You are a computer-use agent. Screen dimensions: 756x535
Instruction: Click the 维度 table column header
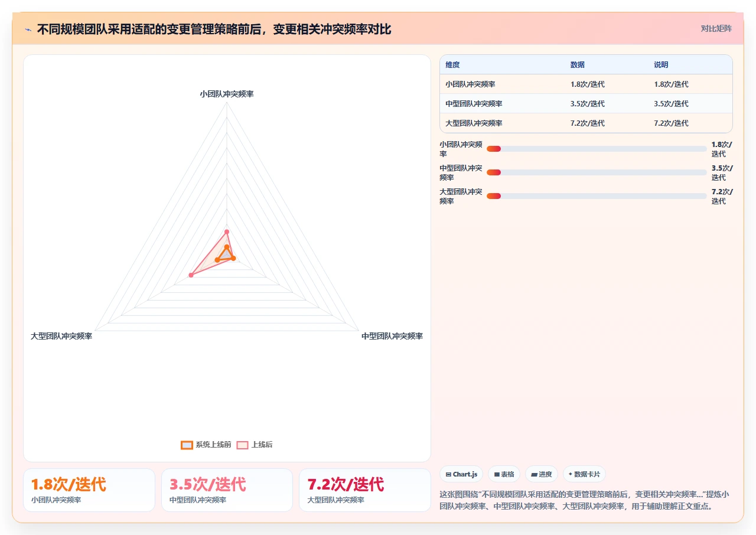[x=452, y=65]
